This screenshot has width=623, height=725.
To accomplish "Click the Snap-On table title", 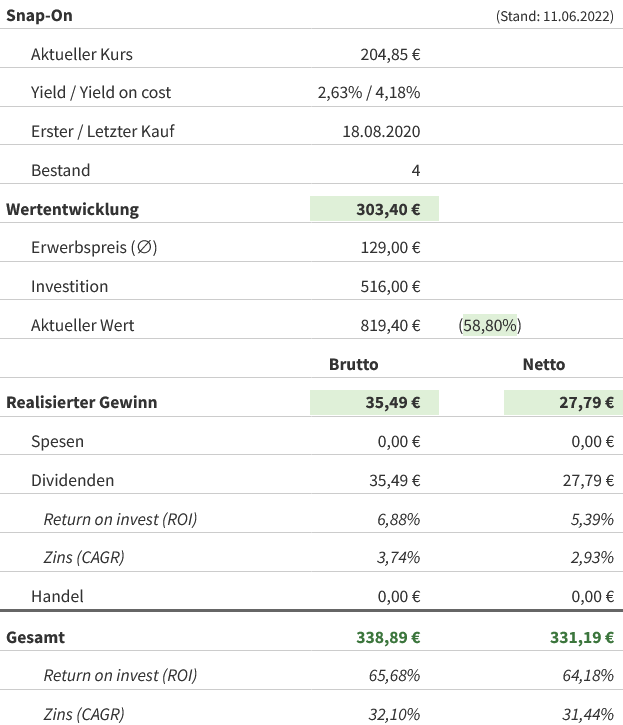I will 39,16.
